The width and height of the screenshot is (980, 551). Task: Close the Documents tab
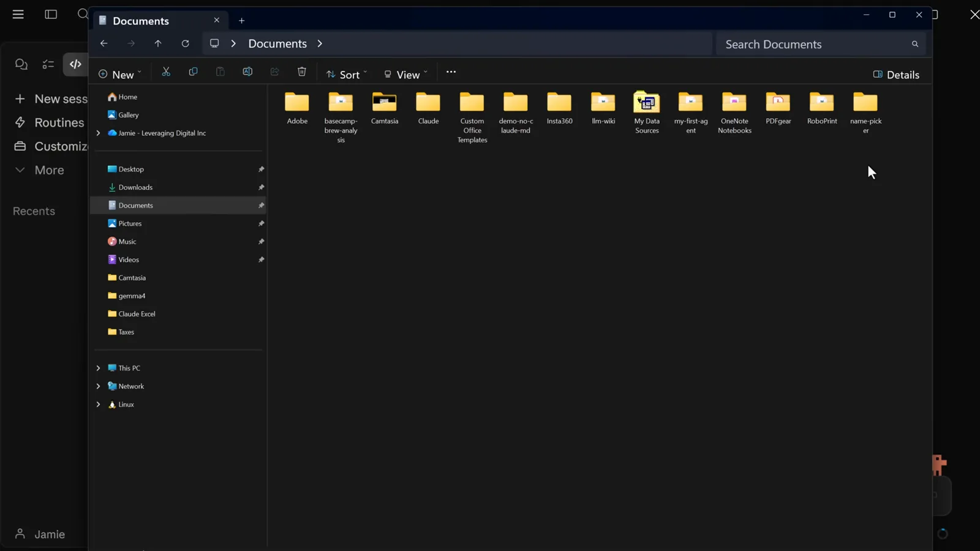click(x=216, y=20)
